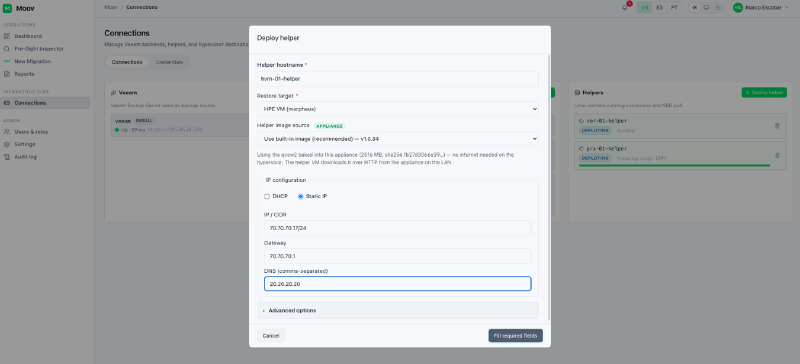Delete the ver-01-helper with trash icon
Image resolution: width=800 pixels, height=364 pixels.
point(777,126)
